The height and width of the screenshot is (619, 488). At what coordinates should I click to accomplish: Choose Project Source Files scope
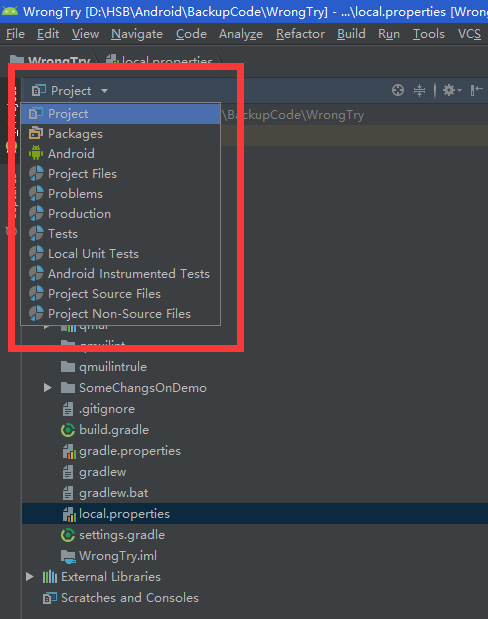point(120,294)
